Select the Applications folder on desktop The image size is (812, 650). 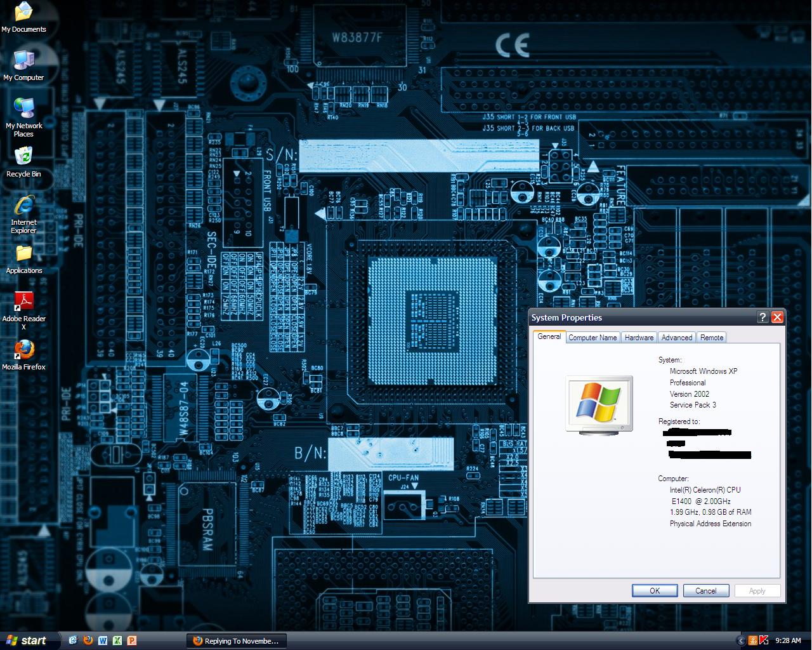click(x=23, y=259)
